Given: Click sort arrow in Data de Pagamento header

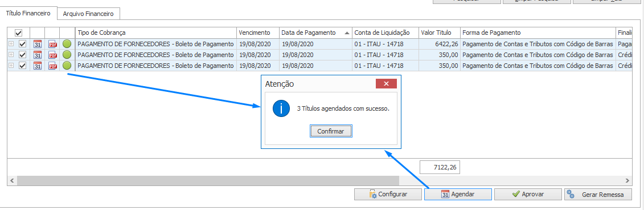Looking at the screenshot, I should point(347,33).
